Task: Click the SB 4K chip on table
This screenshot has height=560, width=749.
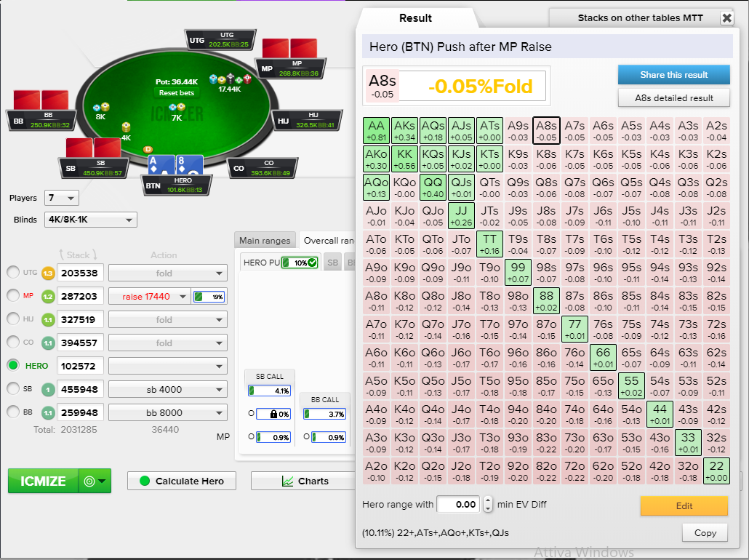Action: pos(126,127)
